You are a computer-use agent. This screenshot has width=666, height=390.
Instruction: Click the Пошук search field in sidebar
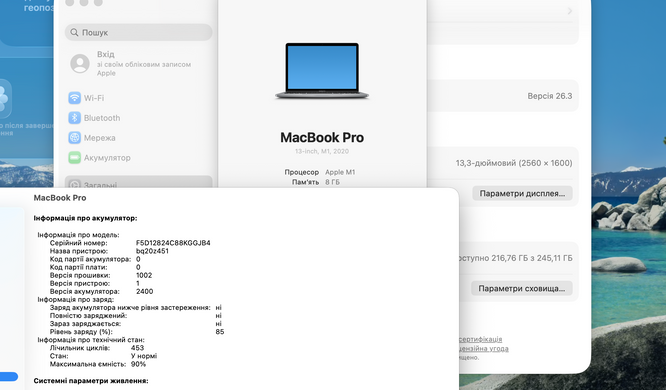pos(138,32)
